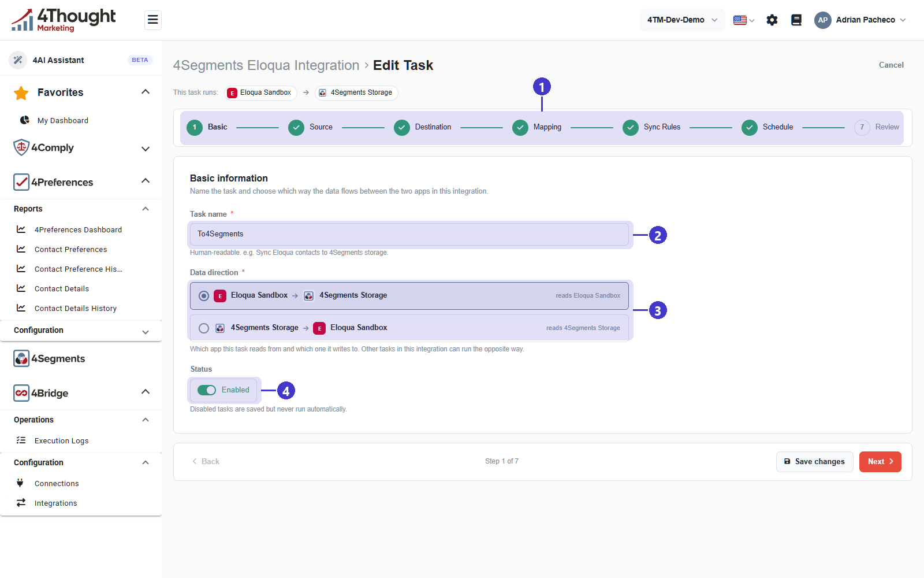Click the AP user avatar
This screenshot has width=924, height=578.
pyautogui.click(x=823, y=20)
